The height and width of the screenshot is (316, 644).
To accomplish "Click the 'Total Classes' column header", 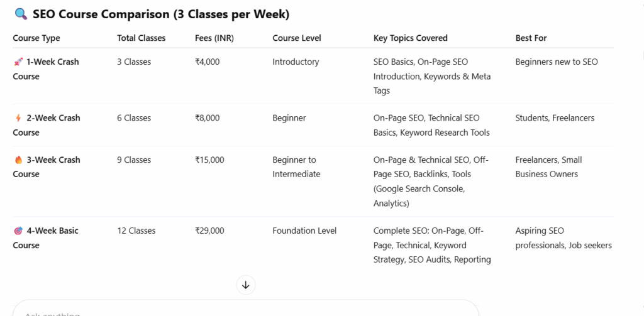I will coord(142,38).
